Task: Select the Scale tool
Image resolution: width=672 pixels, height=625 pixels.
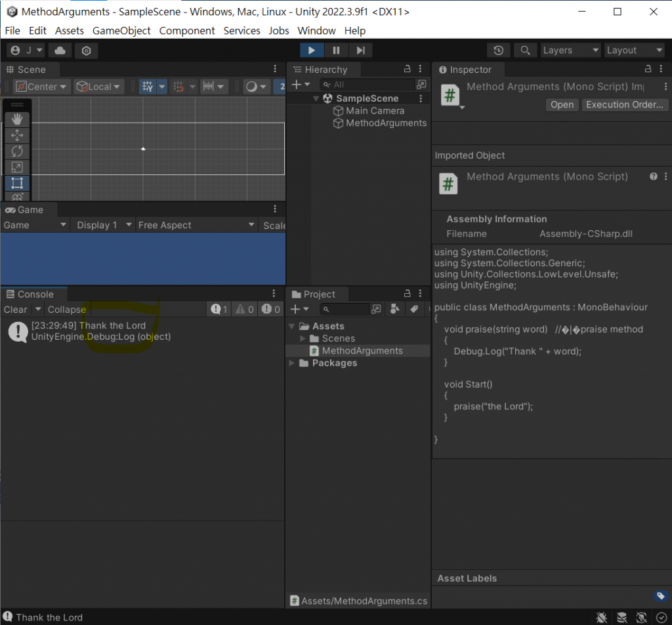Action: click(17, 167)
